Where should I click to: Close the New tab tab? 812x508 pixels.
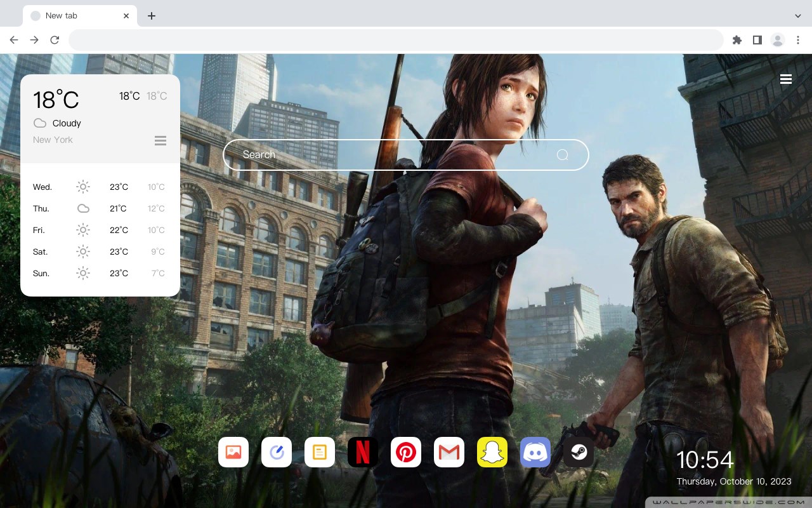click(x=126, y=16)
